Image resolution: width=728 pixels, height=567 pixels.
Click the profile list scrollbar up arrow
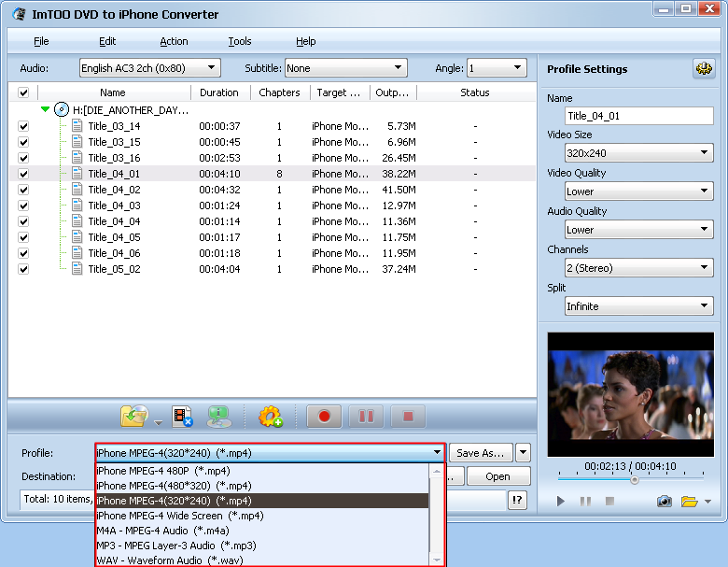click(x=437, y=471)
